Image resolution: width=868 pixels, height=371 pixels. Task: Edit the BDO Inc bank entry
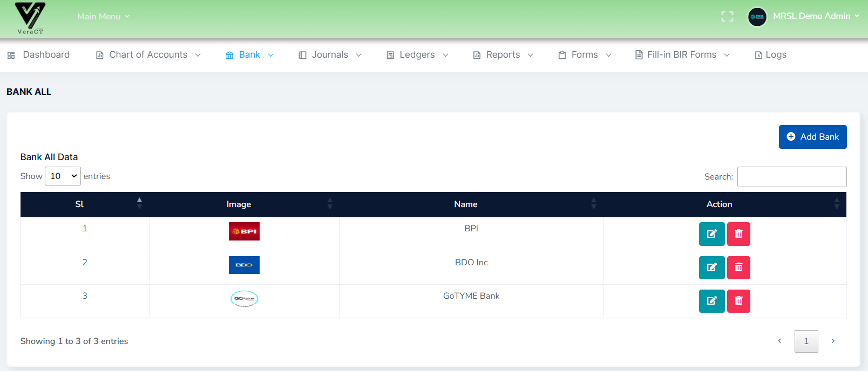[x=711, y=267]
